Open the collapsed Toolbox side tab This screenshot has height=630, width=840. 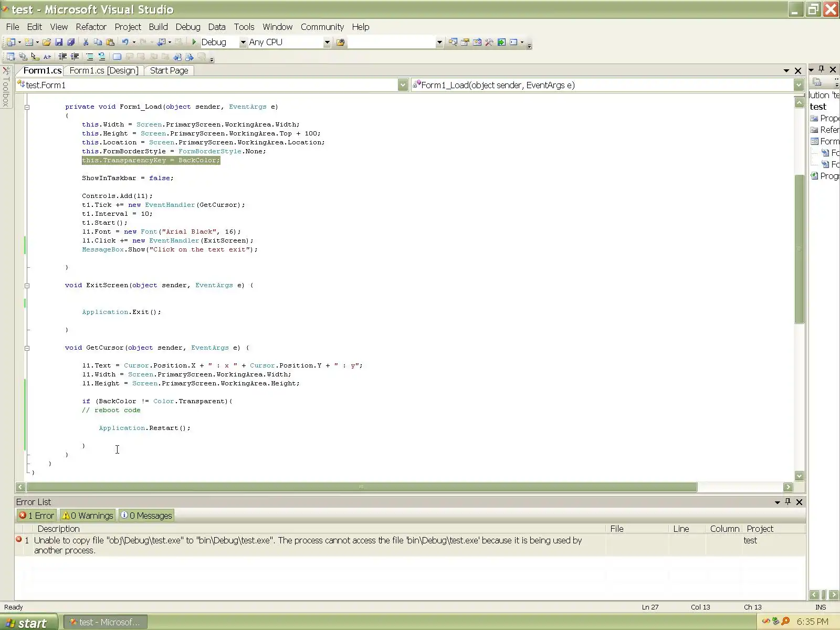(x=6, y=88)
